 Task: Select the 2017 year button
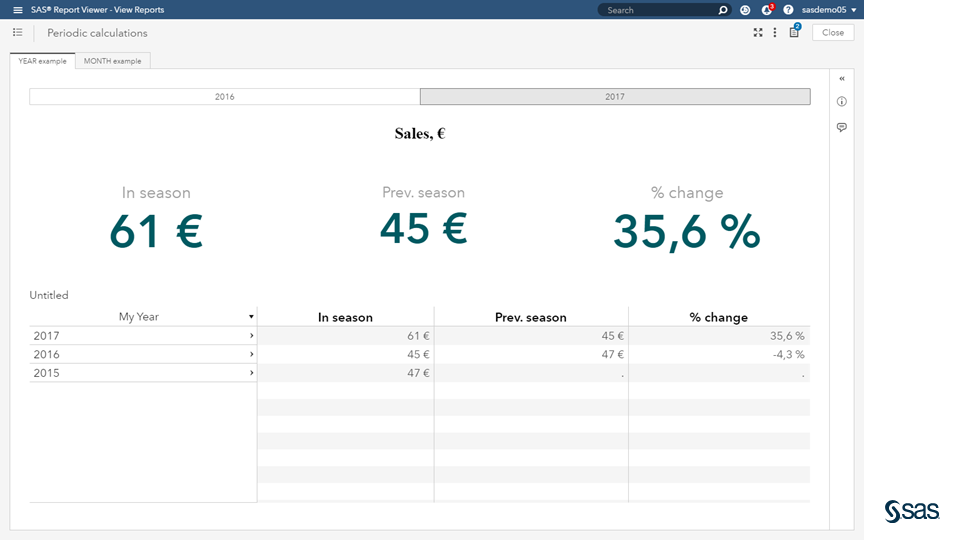(615, 97)
